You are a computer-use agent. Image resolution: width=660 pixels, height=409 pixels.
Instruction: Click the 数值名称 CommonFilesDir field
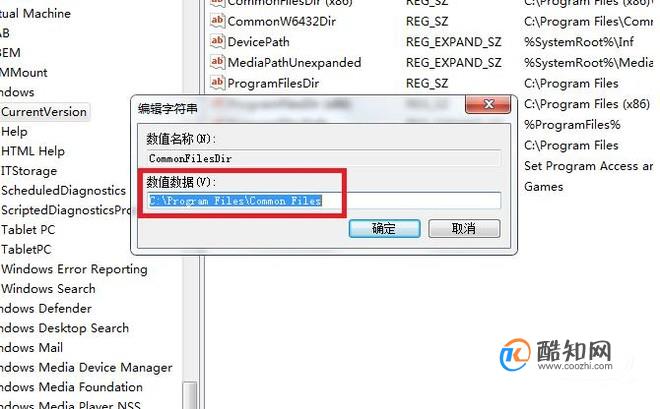click(324, 159)
